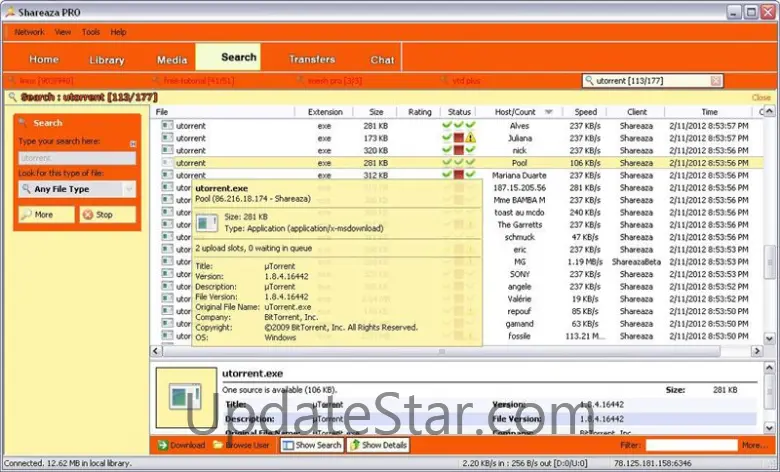Open the Home tab

click(x=44, y=59)
